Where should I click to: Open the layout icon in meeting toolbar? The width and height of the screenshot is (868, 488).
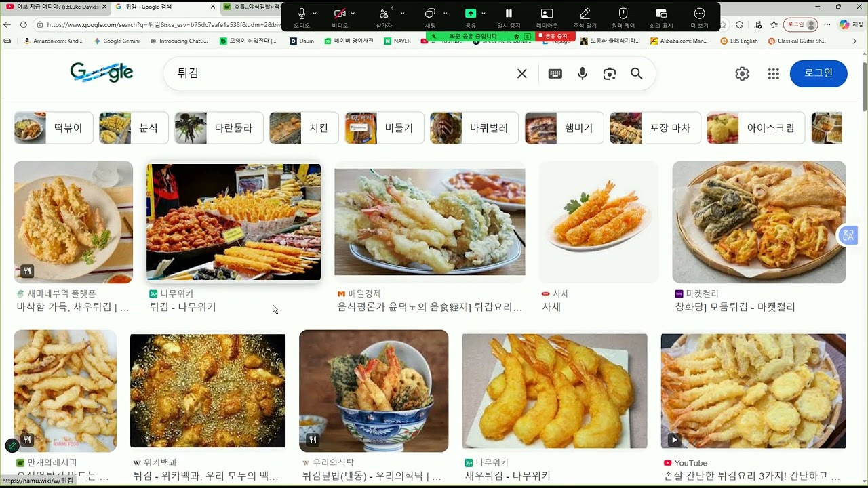547,14
